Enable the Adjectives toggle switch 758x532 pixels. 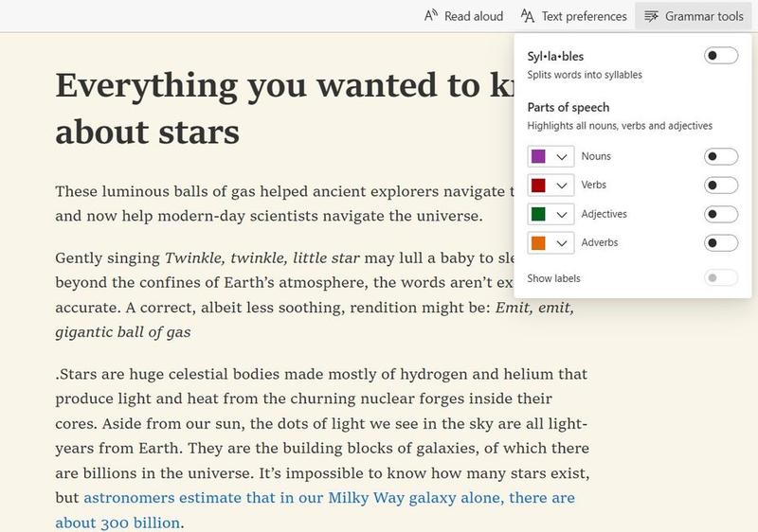point(721,214)
